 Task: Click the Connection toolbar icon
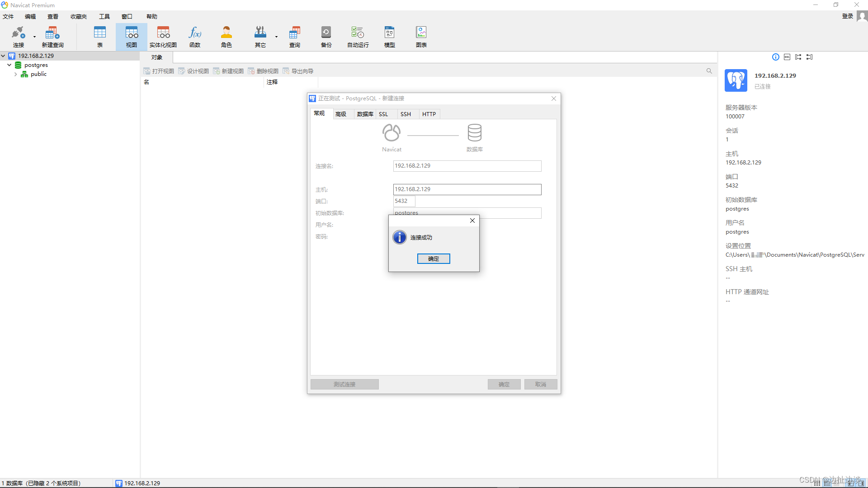tap(18, 36)
